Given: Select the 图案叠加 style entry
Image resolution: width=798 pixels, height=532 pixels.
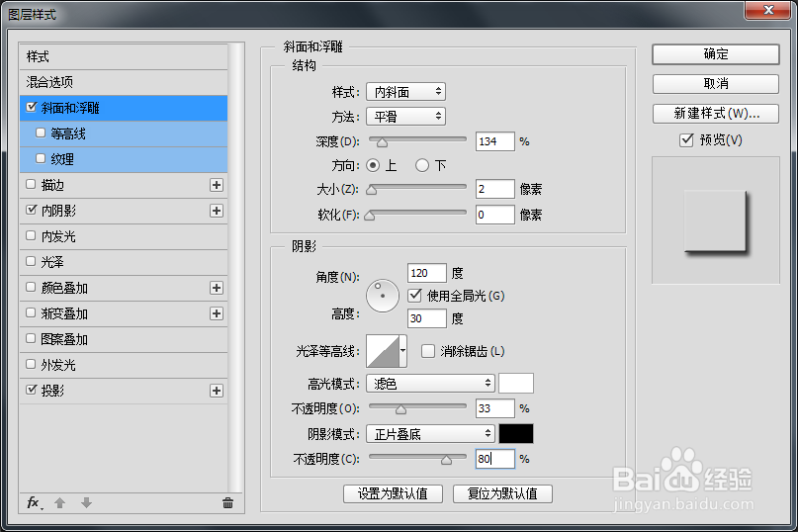Looking at the screenshot, I should [124, 339].
